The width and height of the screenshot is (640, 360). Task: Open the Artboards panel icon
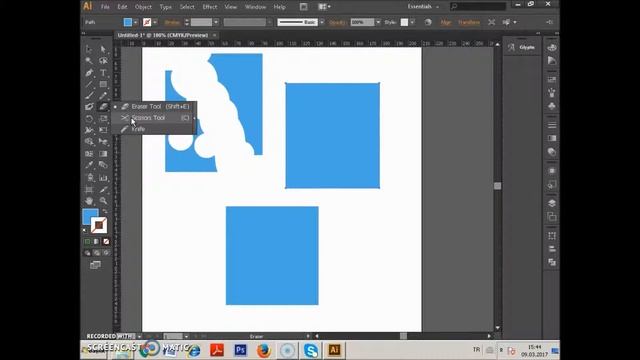click(552, 216)
